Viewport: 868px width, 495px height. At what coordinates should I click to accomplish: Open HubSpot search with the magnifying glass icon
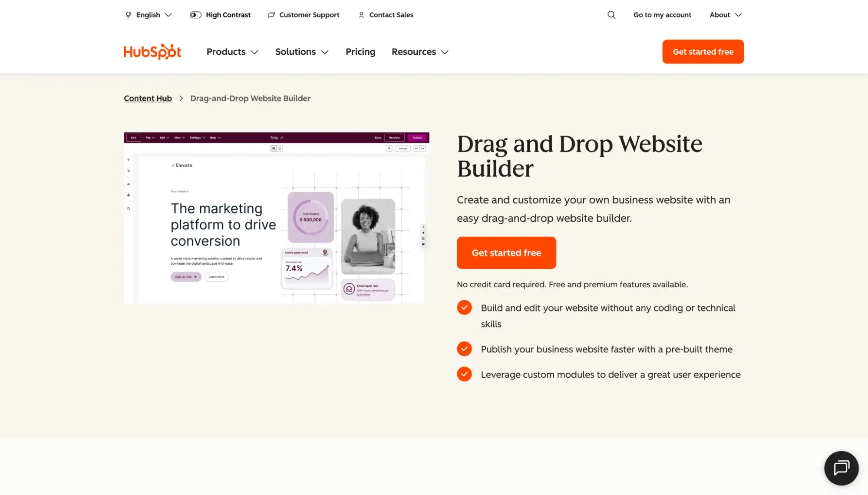[x=611, y=15]
